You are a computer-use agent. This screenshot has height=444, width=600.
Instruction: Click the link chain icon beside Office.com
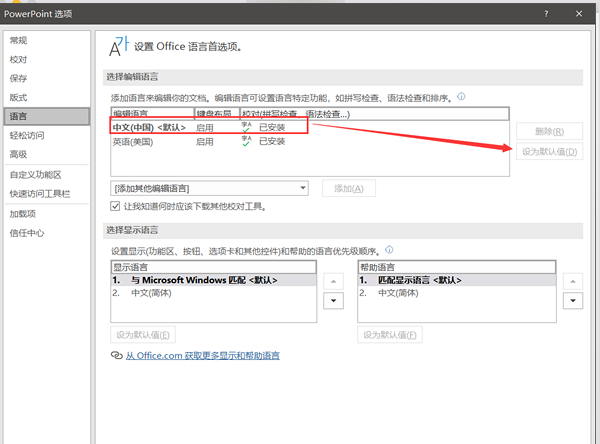[116, 355]
